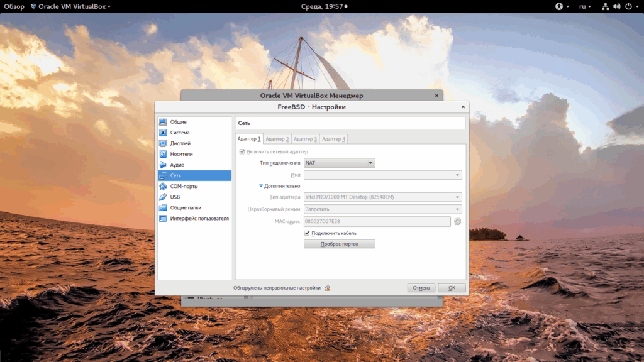Viewport: 644px width, 362px height.
Task: Open keyboard layout ru menu
Action: click(x=585, y=6)
